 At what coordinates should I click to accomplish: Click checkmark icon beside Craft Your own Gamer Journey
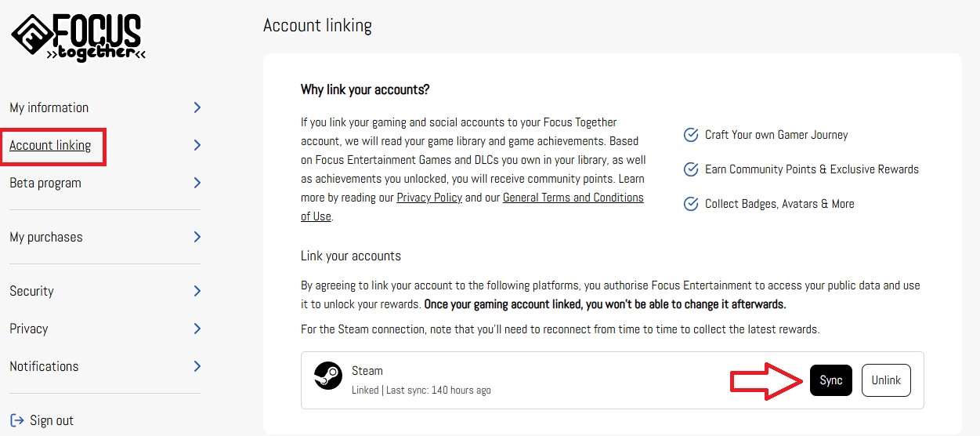pos(691,135)
